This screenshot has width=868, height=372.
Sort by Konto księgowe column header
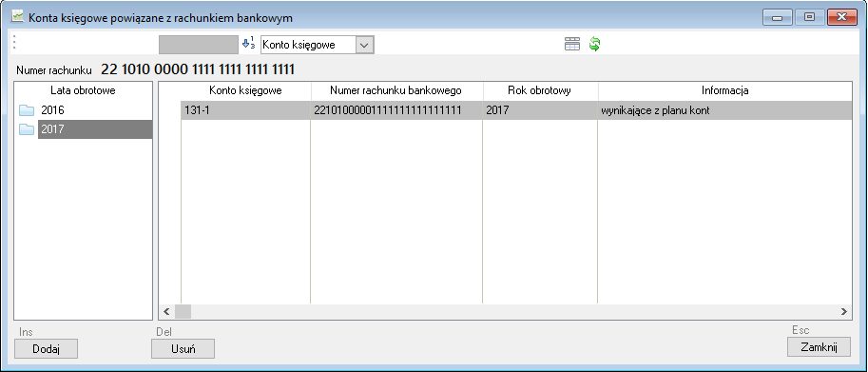point(246,90)
